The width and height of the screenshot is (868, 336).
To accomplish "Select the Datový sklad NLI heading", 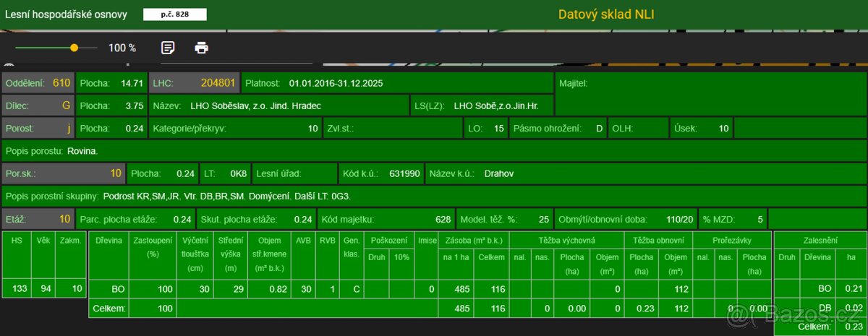I will (606, 14).
